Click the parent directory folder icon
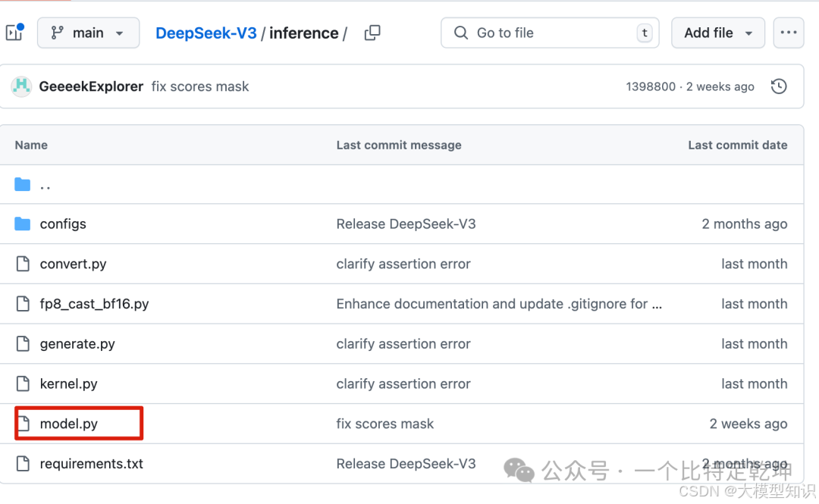This screenshot has height=504, width=819. point(23,184)
